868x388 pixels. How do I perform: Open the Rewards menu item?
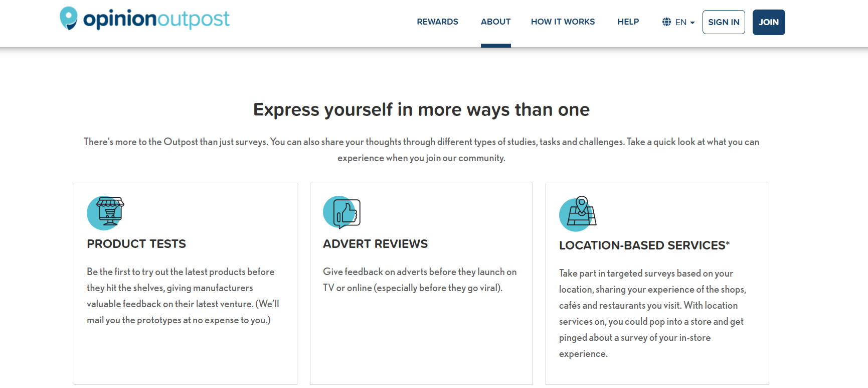[x=437, y=22]
